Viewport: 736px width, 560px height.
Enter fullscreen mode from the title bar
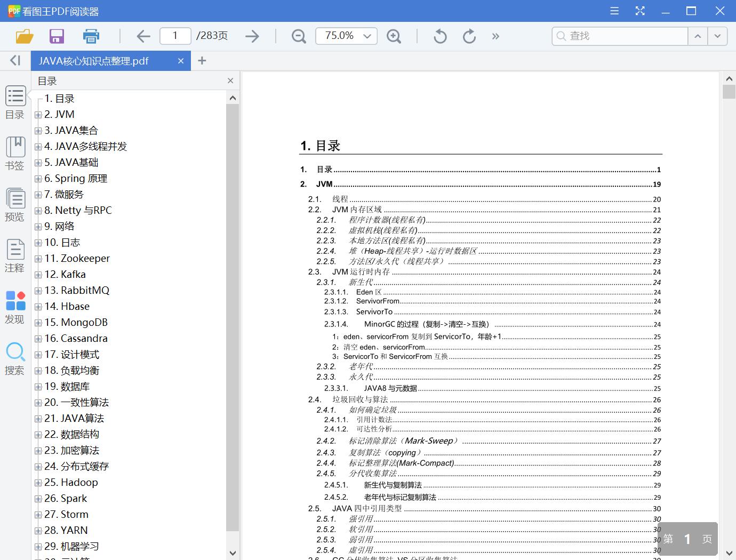(x=640, y=11)
